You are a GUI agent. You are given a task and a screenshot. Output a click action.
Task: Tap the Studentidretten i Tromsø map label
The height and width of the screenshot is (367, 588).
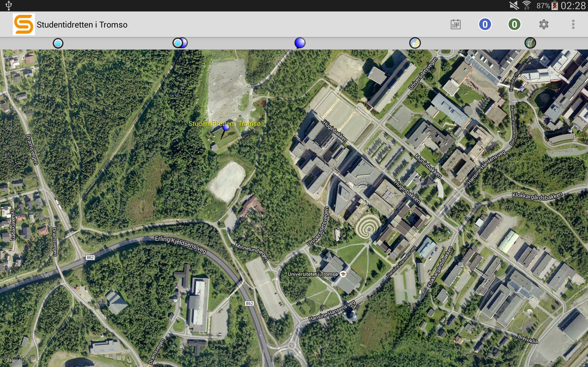[x=224, y=124]
